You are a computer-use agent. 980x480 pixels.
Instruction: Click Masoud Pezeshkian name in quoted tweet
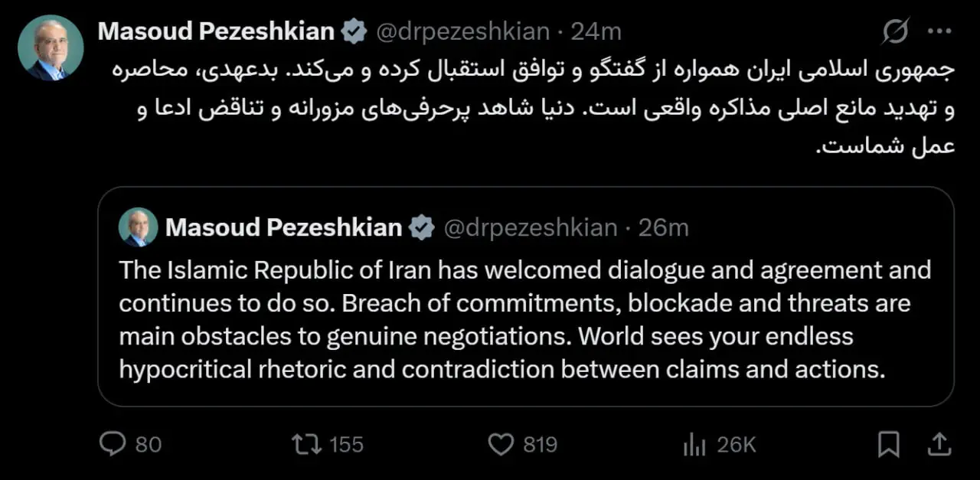click(x=283, y=227)
